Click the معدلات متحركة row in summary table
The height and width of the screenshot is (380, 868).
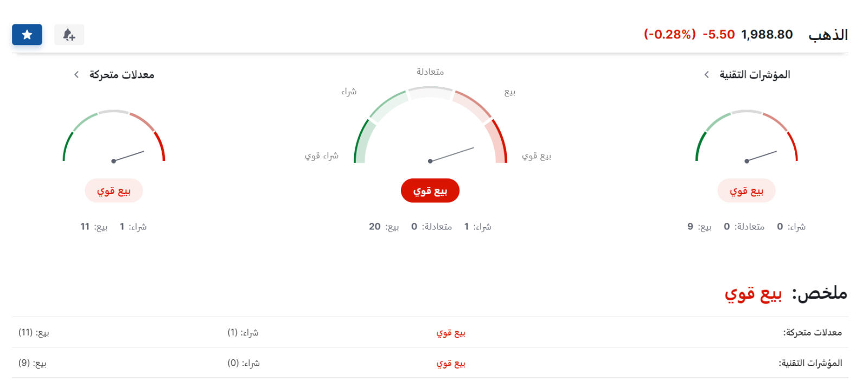pyautogui.click(x=430, y=332)
